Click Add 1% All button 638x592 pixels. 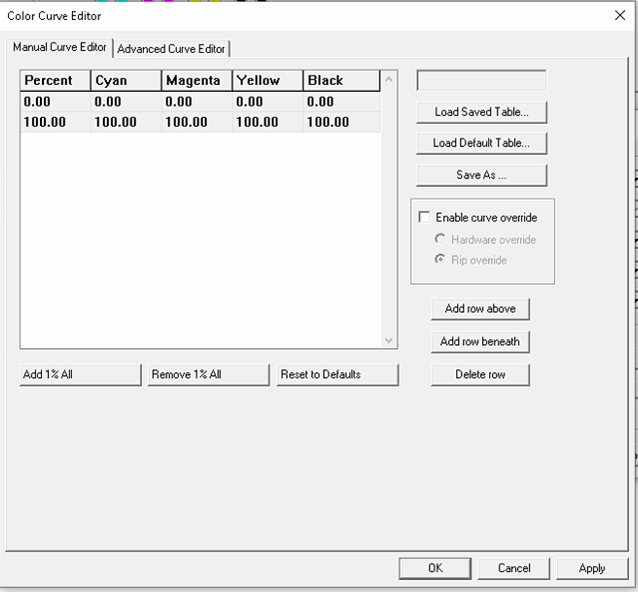pos(80,375)
